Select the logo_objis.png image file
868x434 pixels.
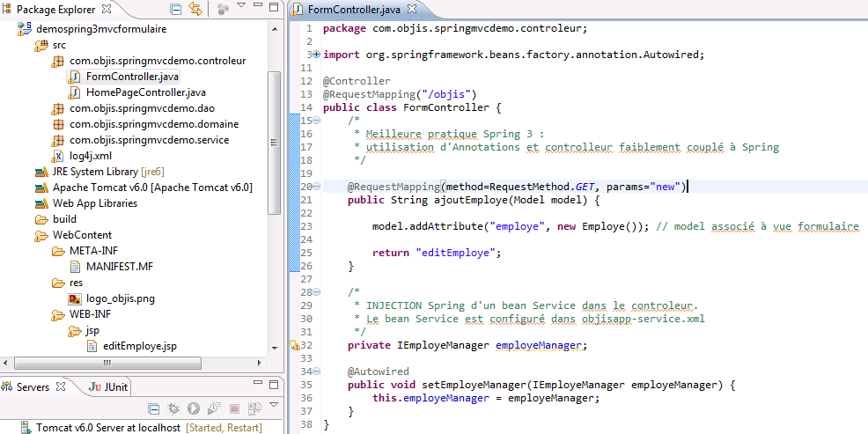pos(120,299)
